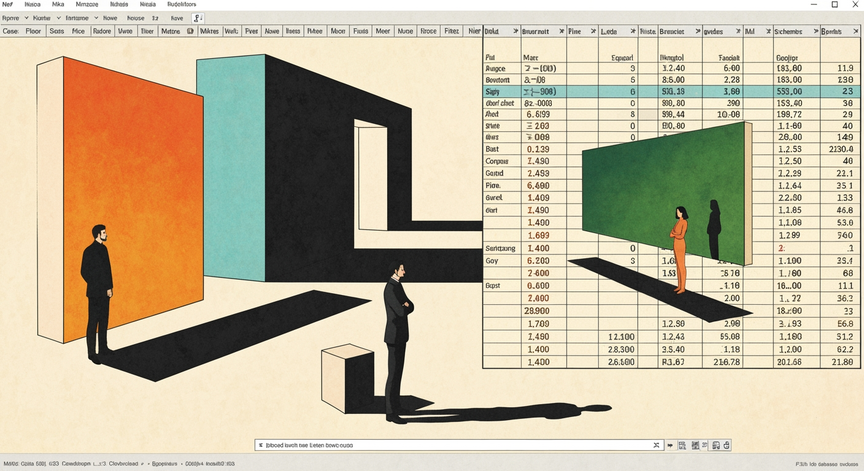Switch to the Floor tab

[x=34, y=31]
